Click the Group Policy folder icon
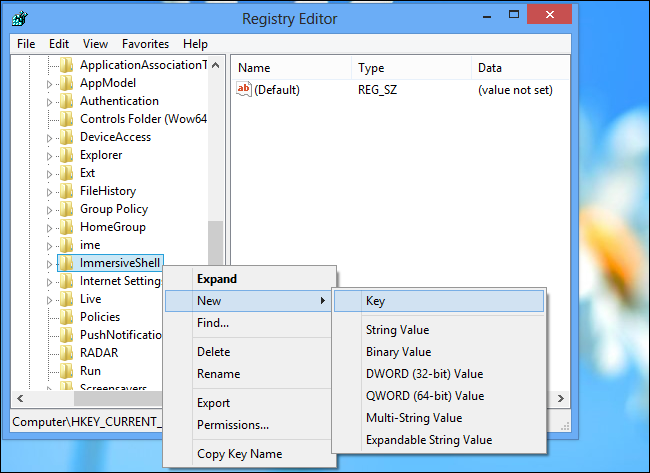The width and height of the screenshot is (650, 473). (66, 209)
